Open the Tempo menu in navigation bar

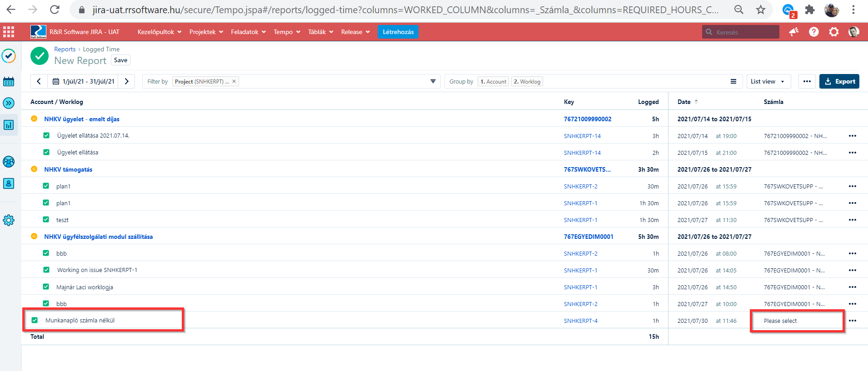(287, 32)
